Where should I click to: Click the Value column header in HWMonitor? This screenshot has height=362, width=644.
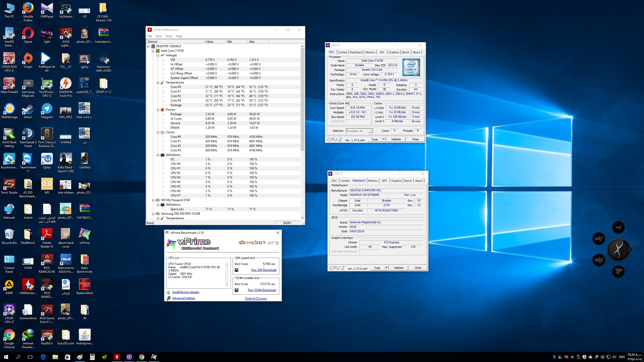tap(214, 41)
